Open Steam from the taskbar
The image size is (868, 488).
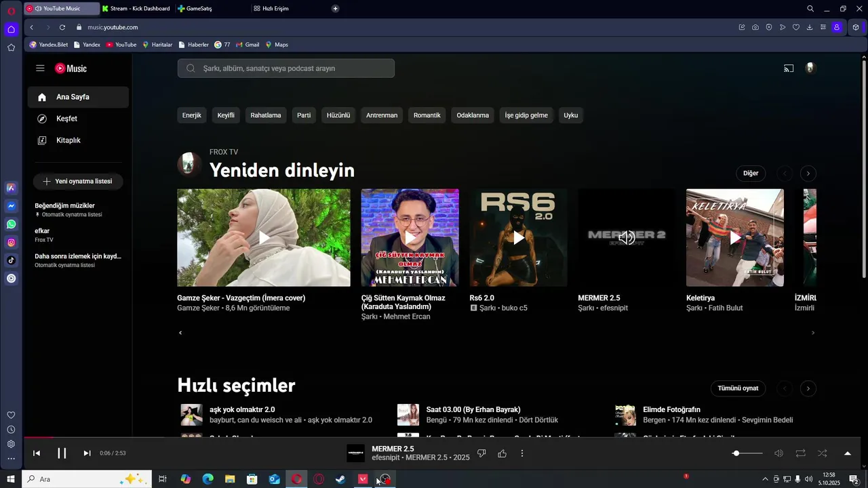click(x=340, y=479)
